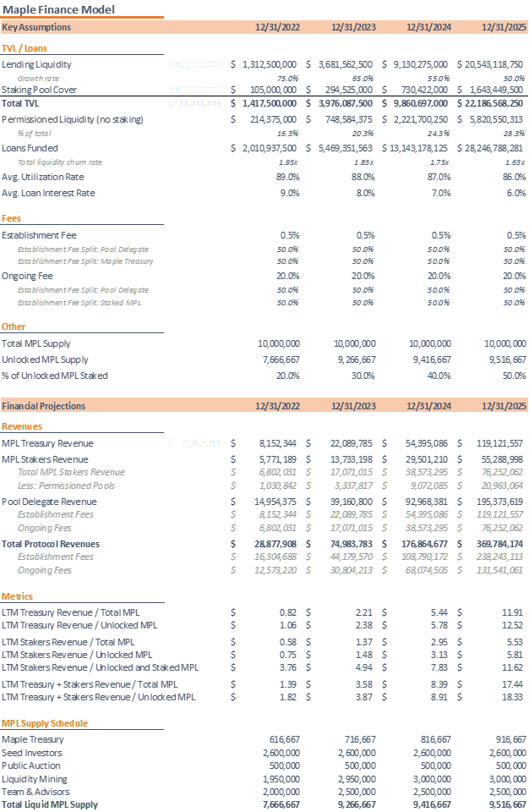Viewport: 529px width, 812px height.
Task: Click the Pool Delegate Revenue label
Action: [49, 502]
